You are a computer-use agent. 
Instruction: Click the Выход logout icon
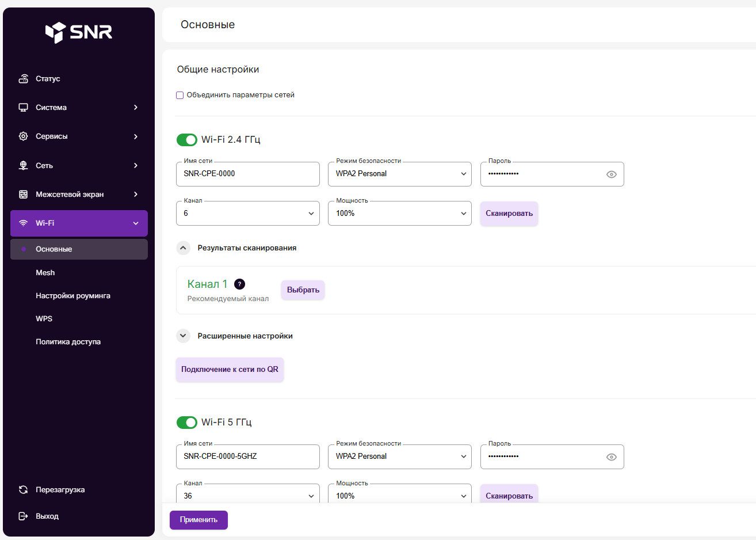(x=24, y=516)
